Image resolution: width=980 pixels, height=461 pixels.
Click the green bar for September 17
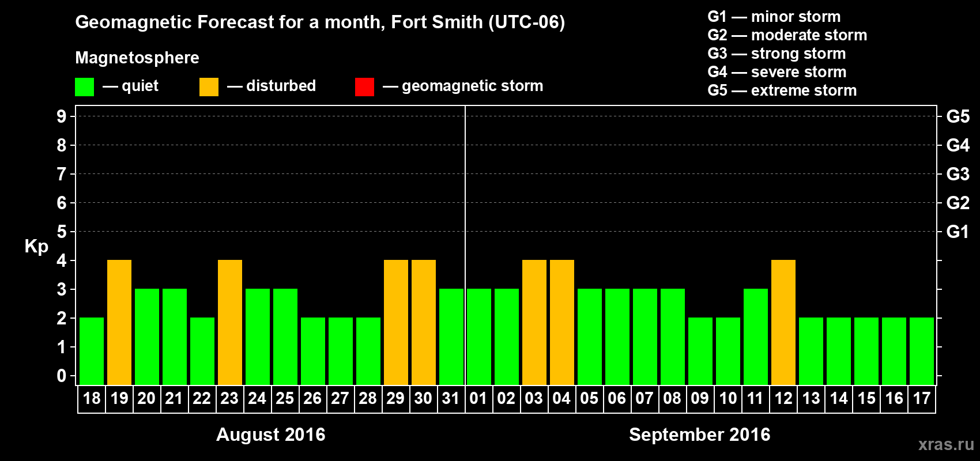pyautogui.click(x=922, y=351)
